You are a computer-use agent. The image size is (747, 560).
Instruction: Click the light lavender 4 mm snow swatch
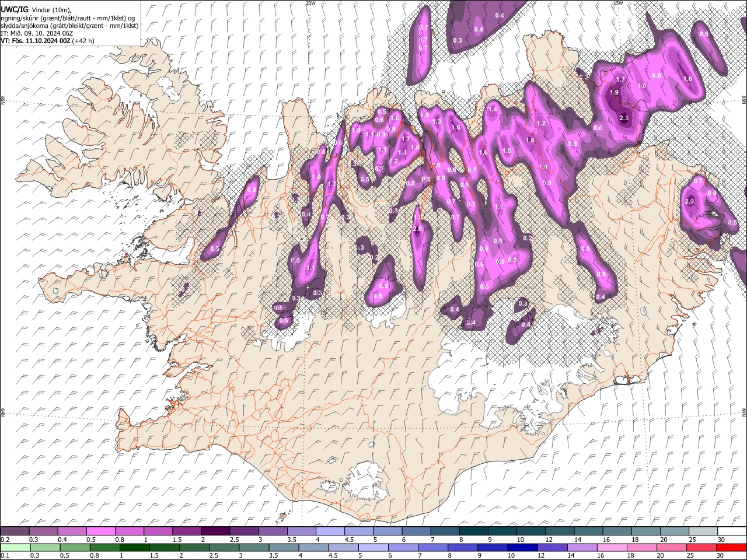(330, 531)
